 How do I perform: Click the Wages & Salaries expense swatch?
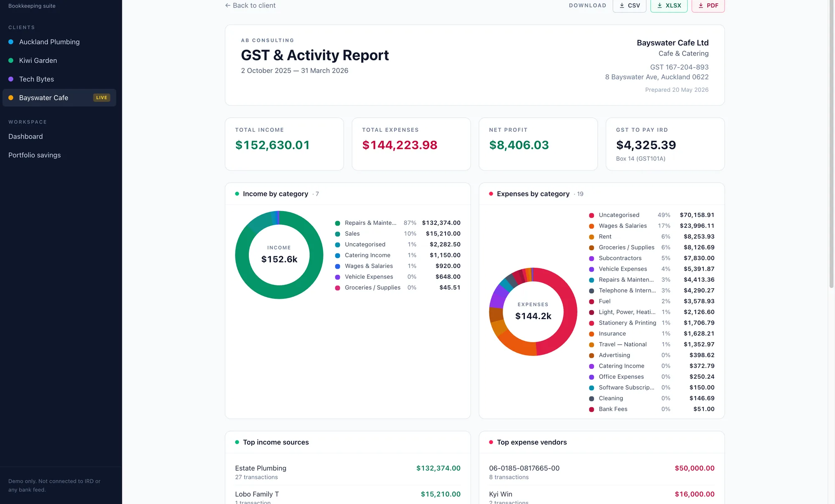pyautogui.click(x=591, y=226)
